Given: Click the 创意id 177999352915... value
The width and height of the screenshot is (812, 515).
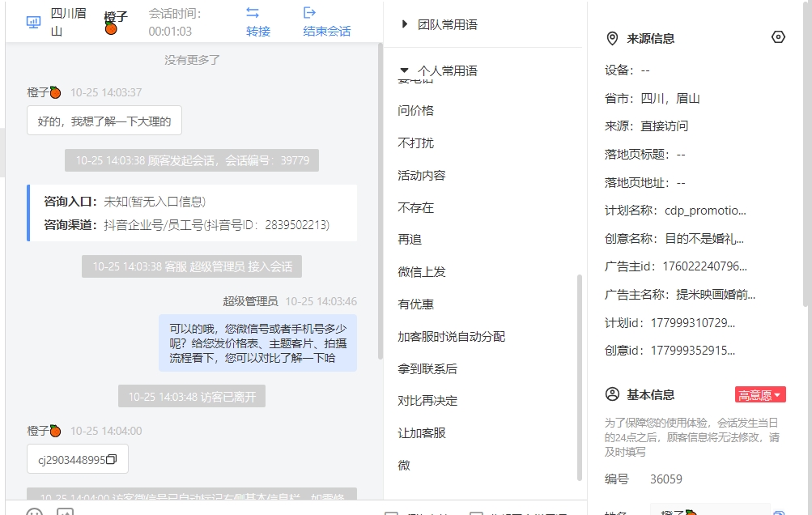Looking at the screenshot, I should click(x=693, y=351).
